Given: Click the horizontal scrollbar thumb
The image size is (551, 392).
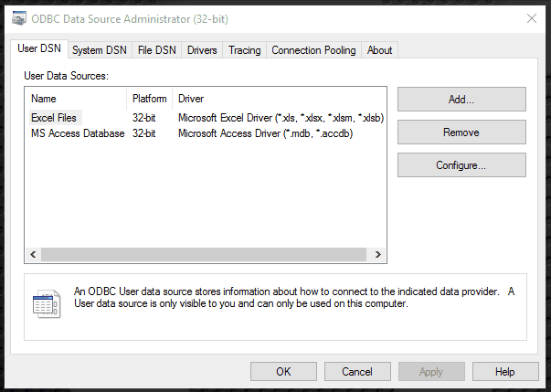Looking at the screenshot, I should [204, 254].
